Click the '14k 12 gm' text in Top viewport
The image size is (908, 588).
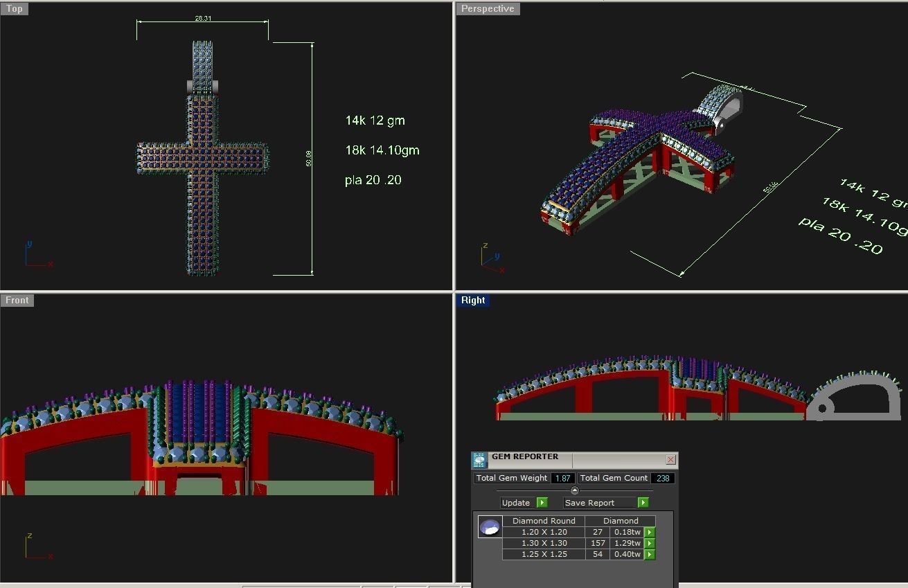[375, 121]
